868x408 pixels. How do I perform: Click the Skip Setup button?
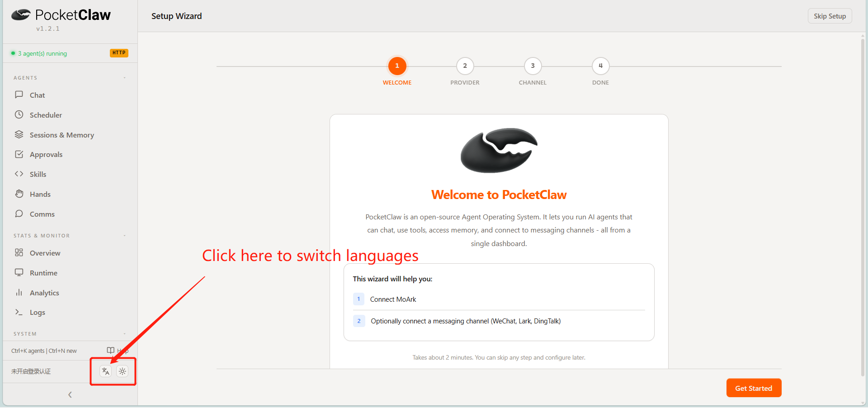click(830, 16)
